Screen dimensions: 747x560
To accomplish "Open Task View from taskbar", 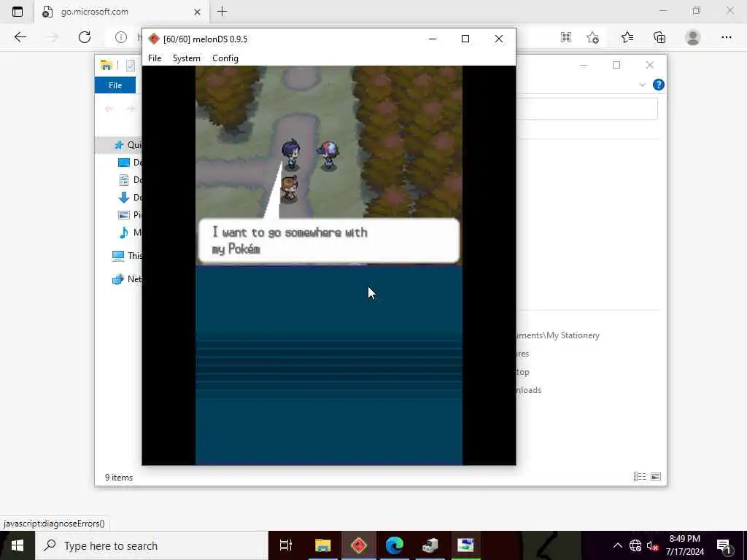I will [286, 545].
